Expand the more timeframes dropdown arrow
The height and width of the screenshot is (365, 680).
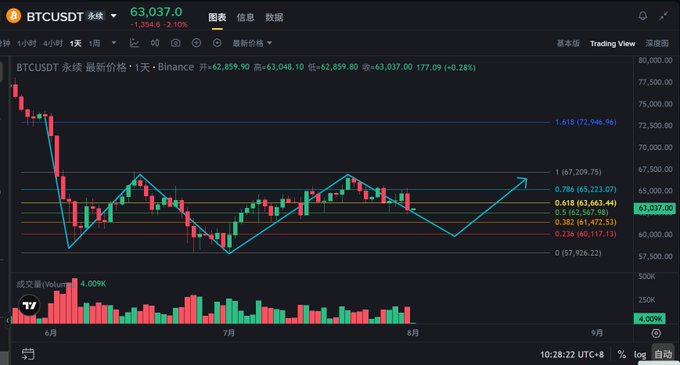pos(114,43)
